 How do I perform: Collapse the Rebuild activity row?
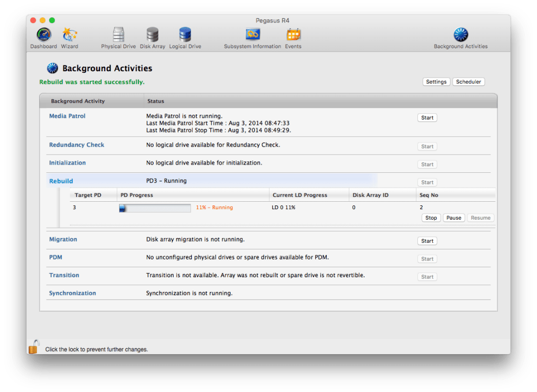point(61,181)
